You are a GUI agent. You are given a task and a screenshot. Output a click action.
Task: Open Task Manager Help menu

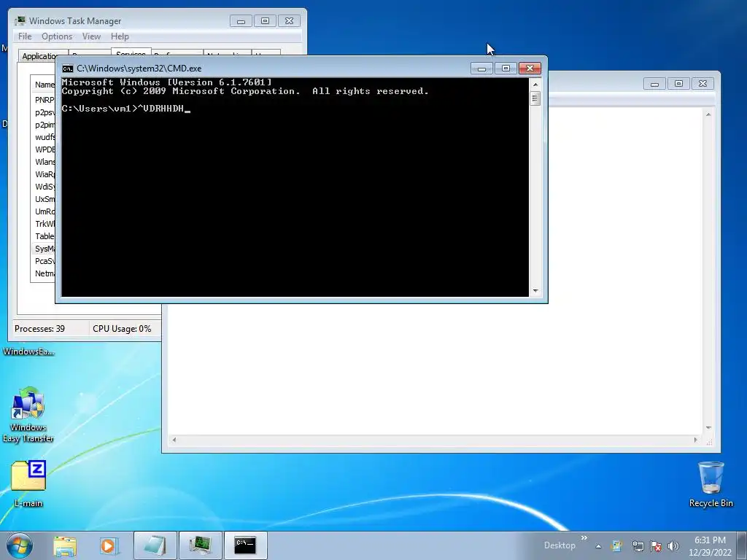[120, 36]
